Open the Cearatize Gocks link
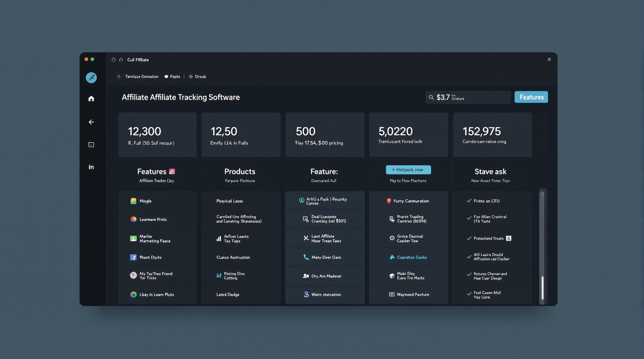This screenshot has width=644, height=359. tap(412, 257)
